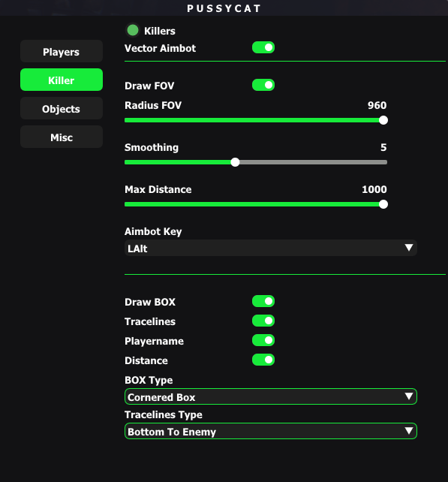Open the Objects tab
The image size is (448, 482).
point(62,108)
